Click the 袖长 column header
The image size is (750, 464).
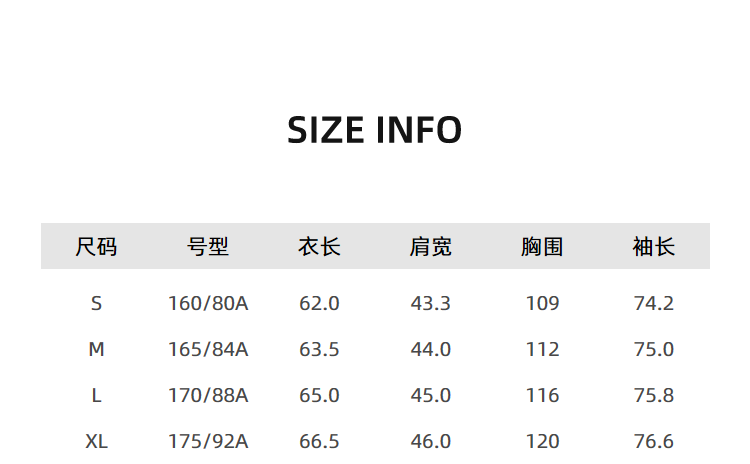(x=653, y=247)
